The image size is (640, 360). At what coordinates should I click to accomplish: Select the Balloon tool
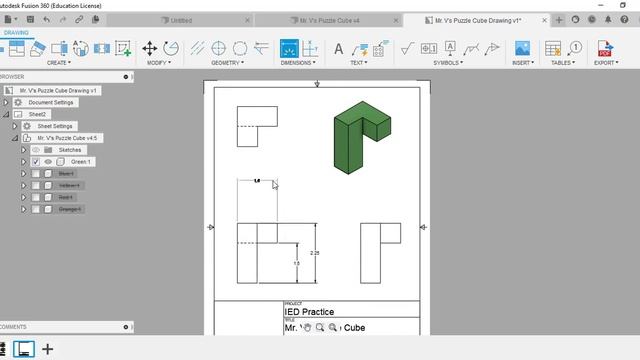[x=575, y=48]
